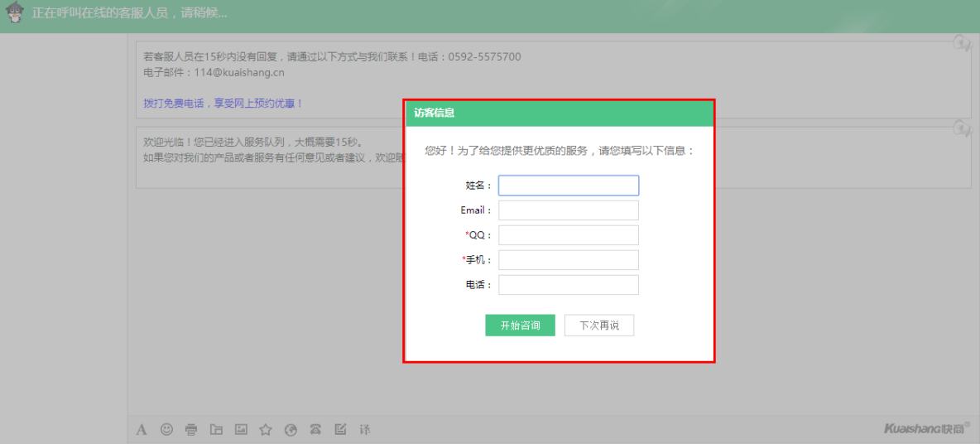Click the customer service avatar in header
The width and height of the screenshot is (980, 444).
tap(15, 14)
